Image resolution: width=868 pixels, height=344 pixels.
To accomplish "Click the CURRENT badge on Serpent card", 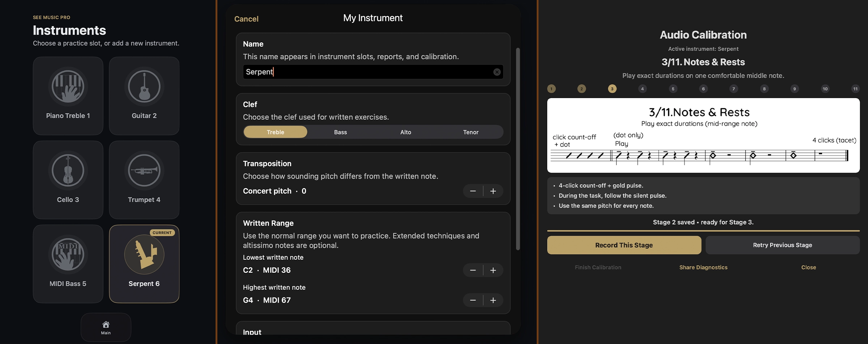I will tap(162, 233).
